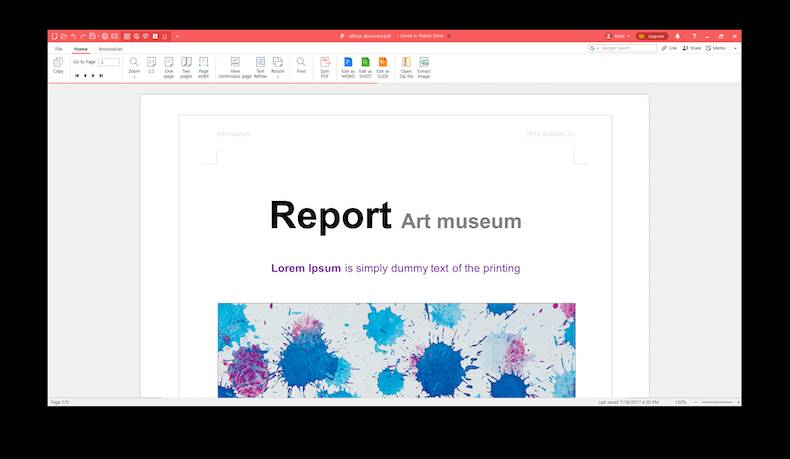Viewport: 790px width, 459px height.
Task: Expand the user account dropdown
Action: [x=618, y=36]
